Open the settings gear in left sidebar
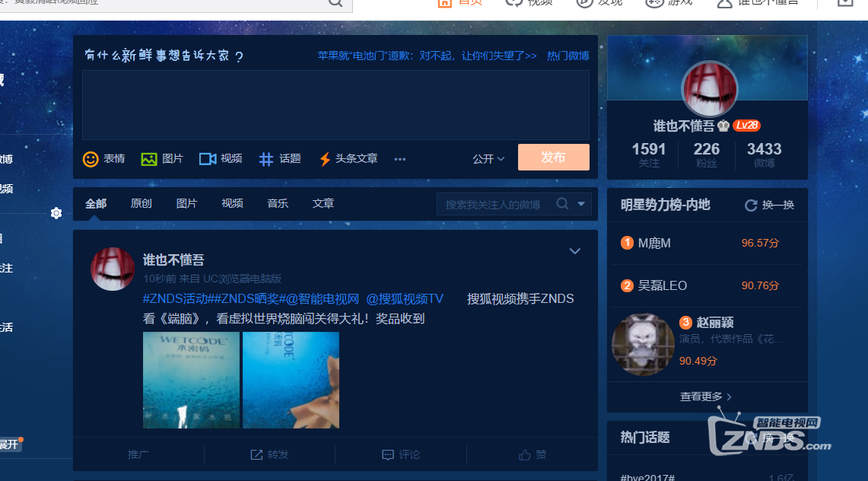 pyautogui.click(x=56, y=213)
